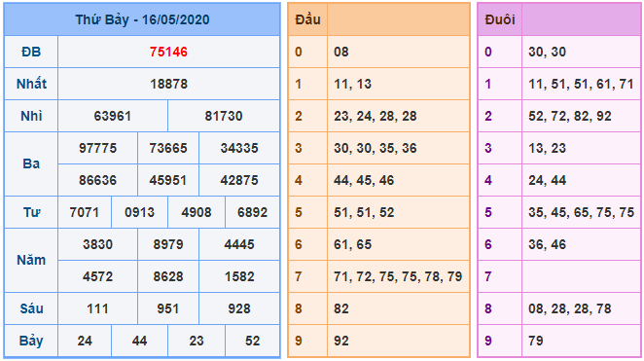The image size is (644, 361).
Task: Click Ba prize number 97775
Action: pyautogui.click(x=97, y=148)
